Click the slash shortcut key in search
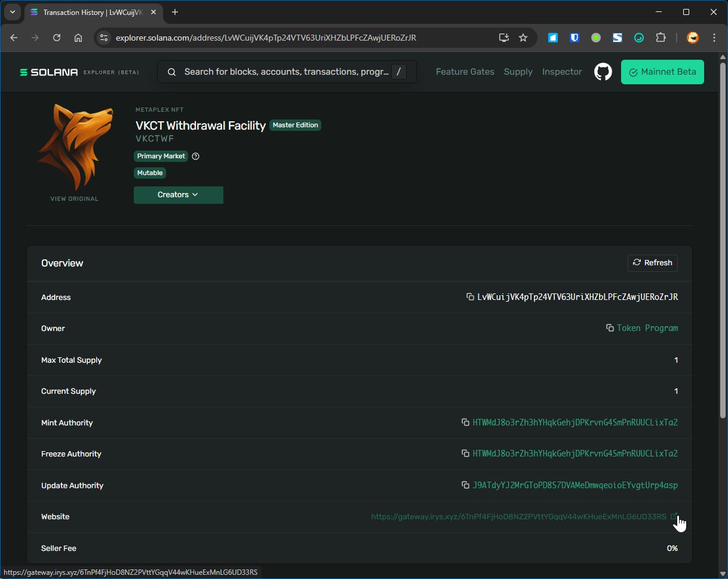The width and height of the screenshot is (728, 579). 398,72
